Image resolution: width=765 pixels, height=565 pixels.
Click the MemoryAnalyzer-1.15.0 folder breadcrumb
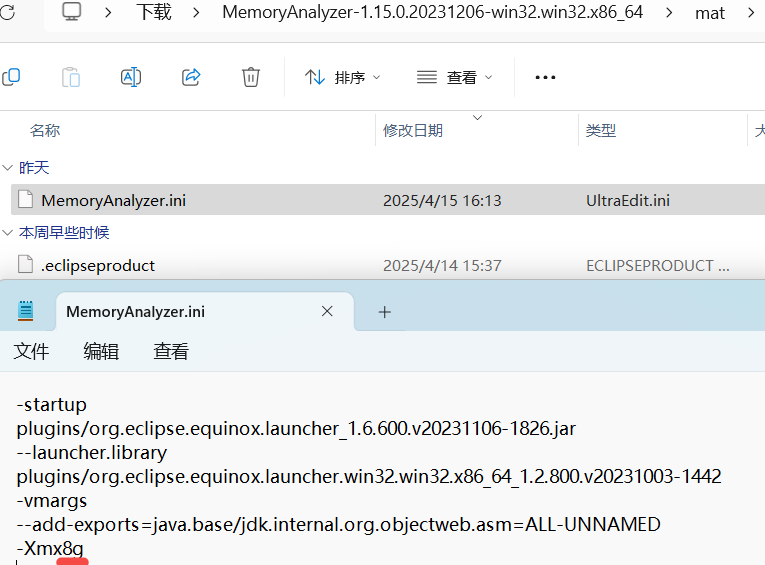tap(432, 12)
